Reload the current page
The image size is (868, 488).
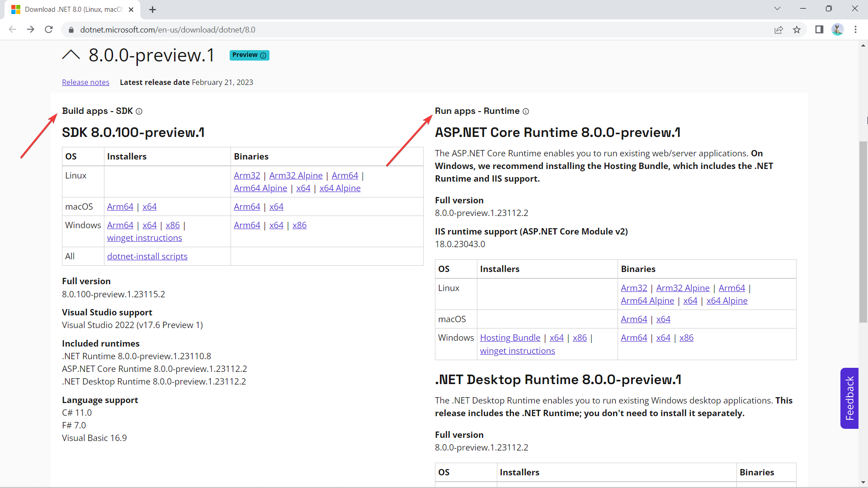coord(48,29)
